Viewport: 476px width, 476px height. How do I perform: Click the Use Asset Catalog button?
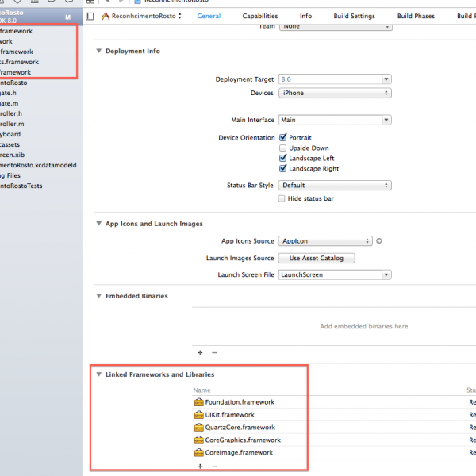(x=317, y=258)
